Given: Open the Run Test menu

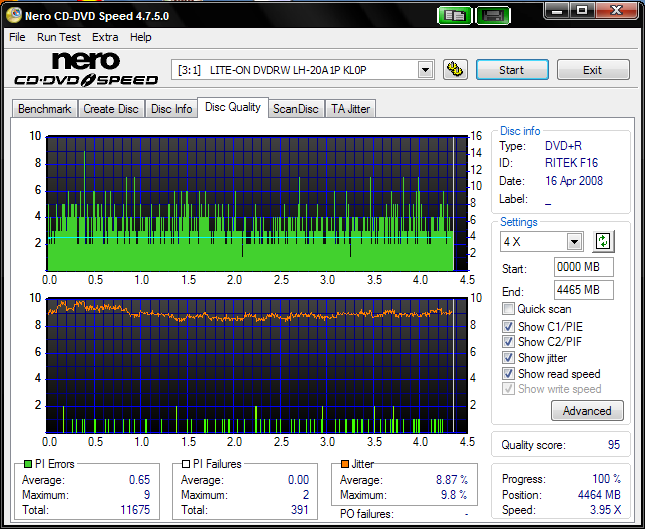Looking at the screenshot, I should [59, 37].
